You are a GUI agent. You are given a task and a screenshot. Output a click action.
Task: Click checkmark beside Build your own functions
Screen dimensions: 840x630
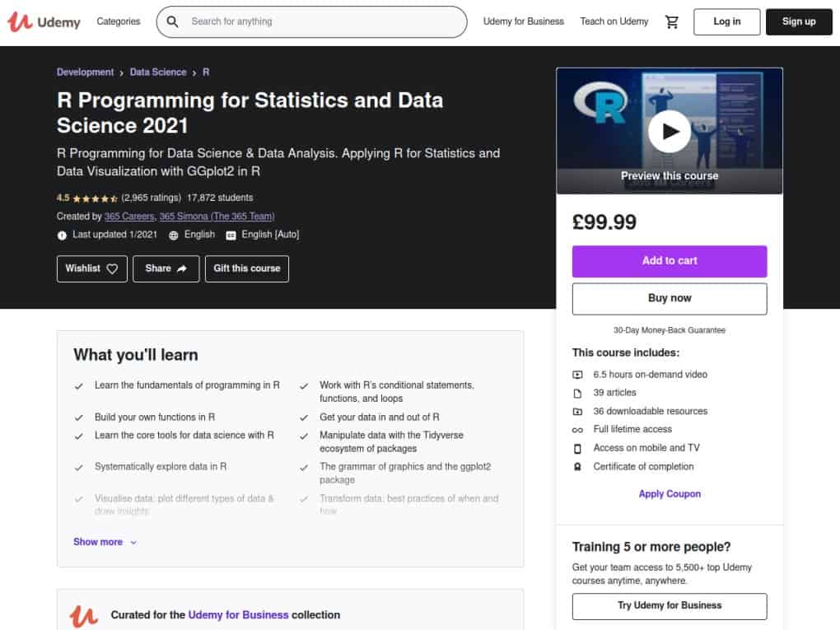79,418
